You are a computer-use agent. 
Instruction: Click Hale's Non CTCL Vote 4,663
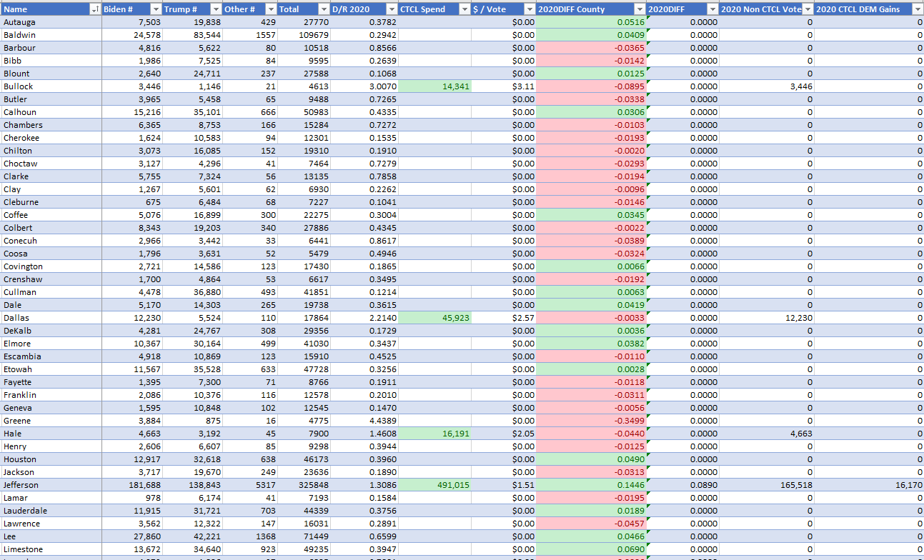pos(766,434)
